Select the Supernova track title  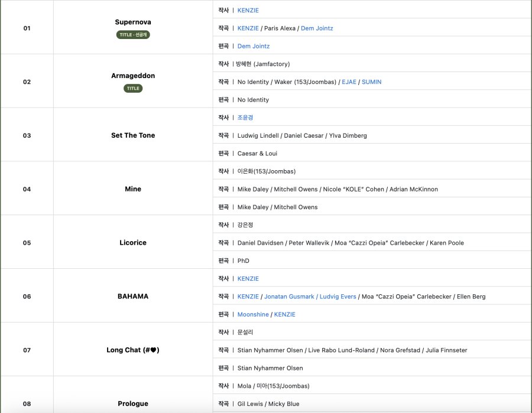[133, 22]
